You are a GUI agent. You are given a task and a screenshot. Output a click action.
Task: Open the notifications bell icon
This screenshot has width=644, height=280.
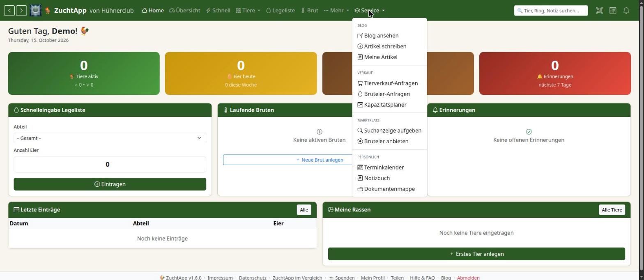626,10
